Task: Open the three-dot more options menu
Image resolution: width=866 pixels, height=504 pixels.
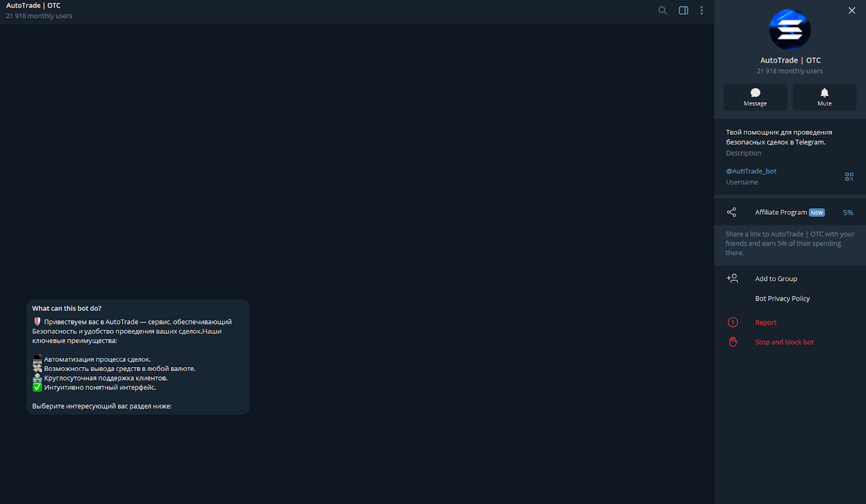Action: pos(701,10)
